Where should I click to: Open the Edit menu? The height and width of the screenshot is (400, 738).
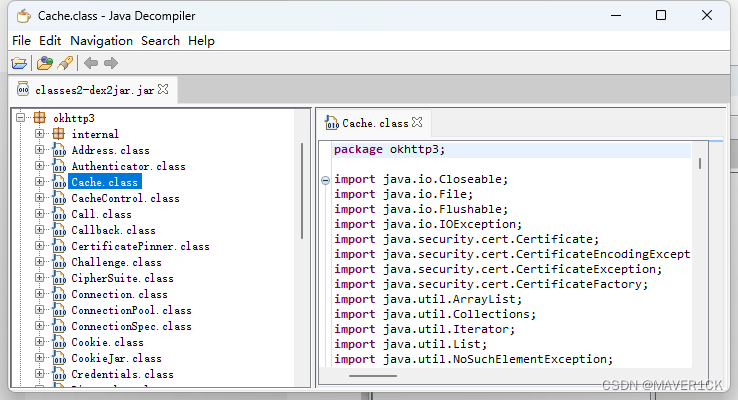tap(50, 41)
